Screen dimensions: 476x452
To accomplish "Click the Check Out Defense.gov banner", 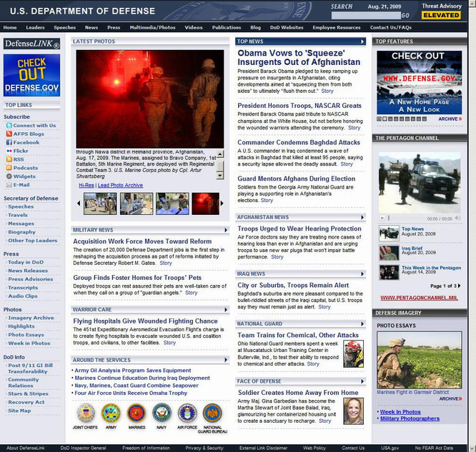I will point(31,75).
